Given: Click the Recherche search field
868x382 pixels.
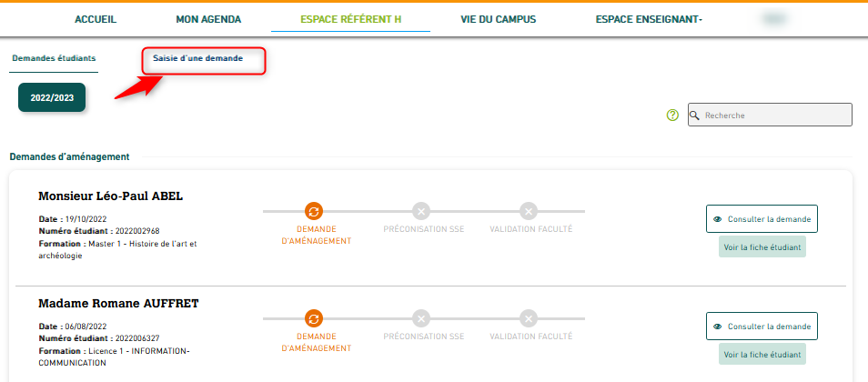Looking at the screenshot, I should [775, 116].
